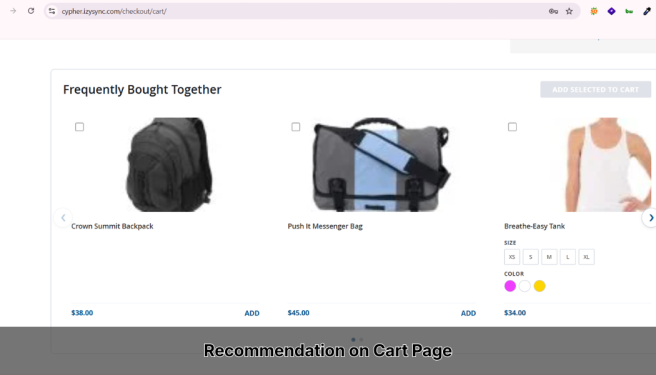
Task: Bookmark this page with the star icon
Action: tap(569, 11)
